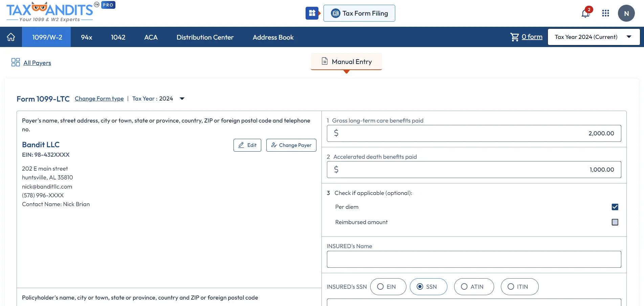
Task: Open the Distribution Center tab
Action: click(x=204, y=37)
